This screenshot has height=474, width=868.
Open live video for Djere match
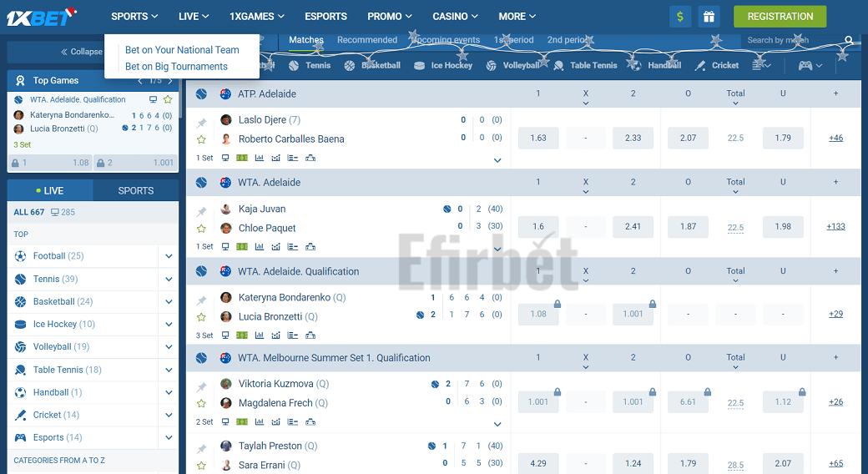point(225,158)
